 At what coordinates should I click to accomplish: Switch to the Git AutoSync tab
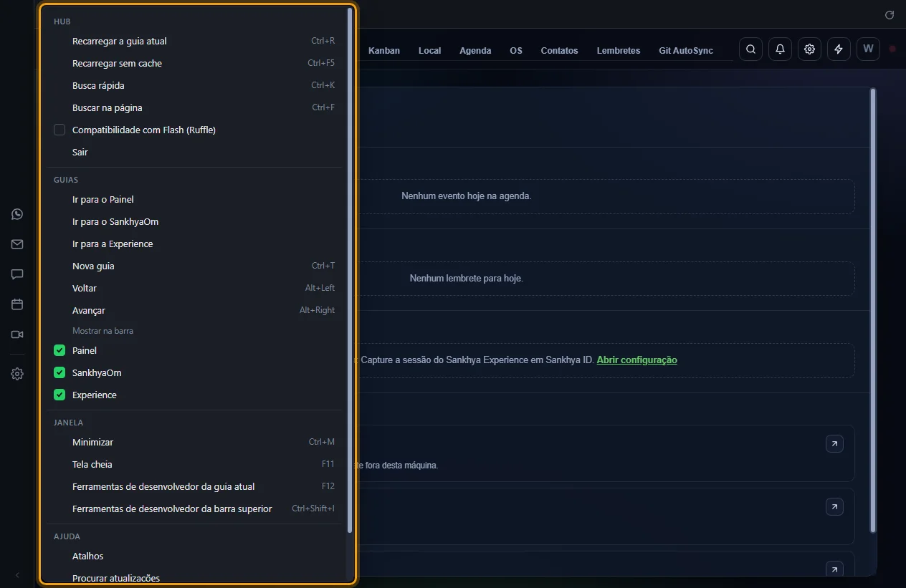click(686, 51)
